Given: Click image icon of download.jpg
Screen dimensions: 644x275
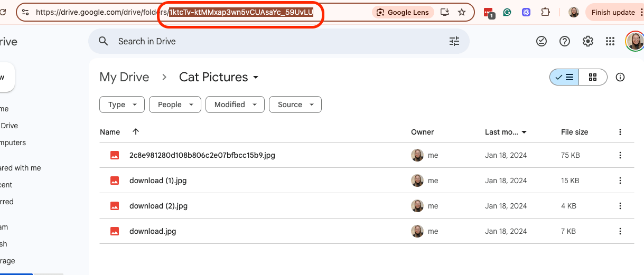Looking at the screenshot, I should click(x=114, y=231).
